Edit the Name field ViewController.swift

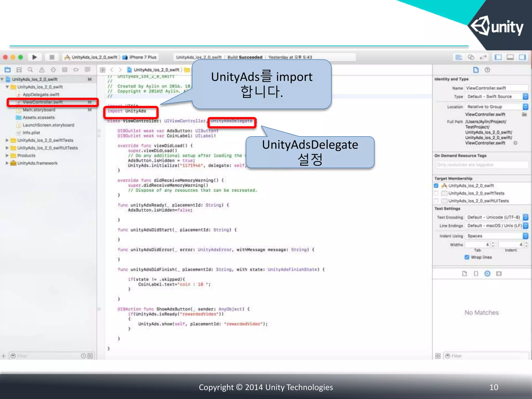[x=497, y=88]
